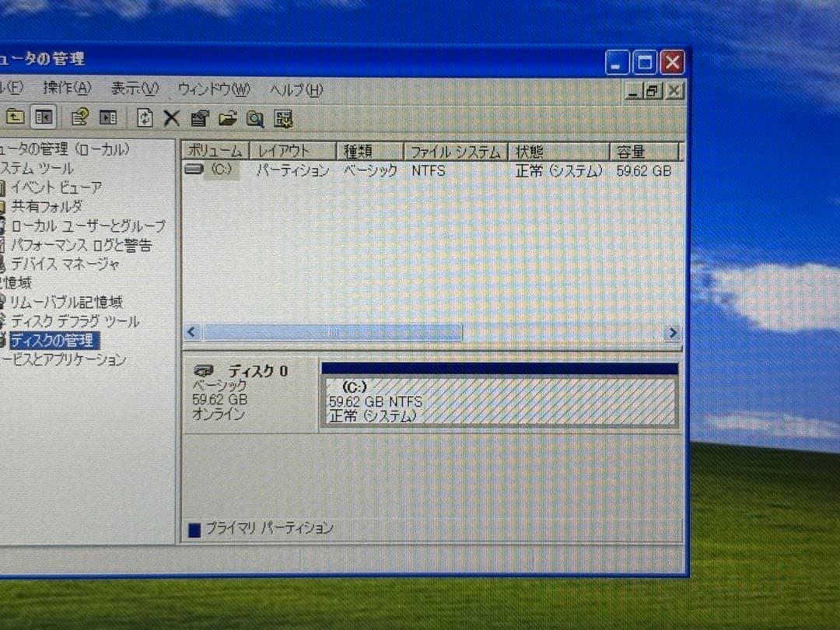Minimize the inner console child window
The image size is (840, 630).
632,92
